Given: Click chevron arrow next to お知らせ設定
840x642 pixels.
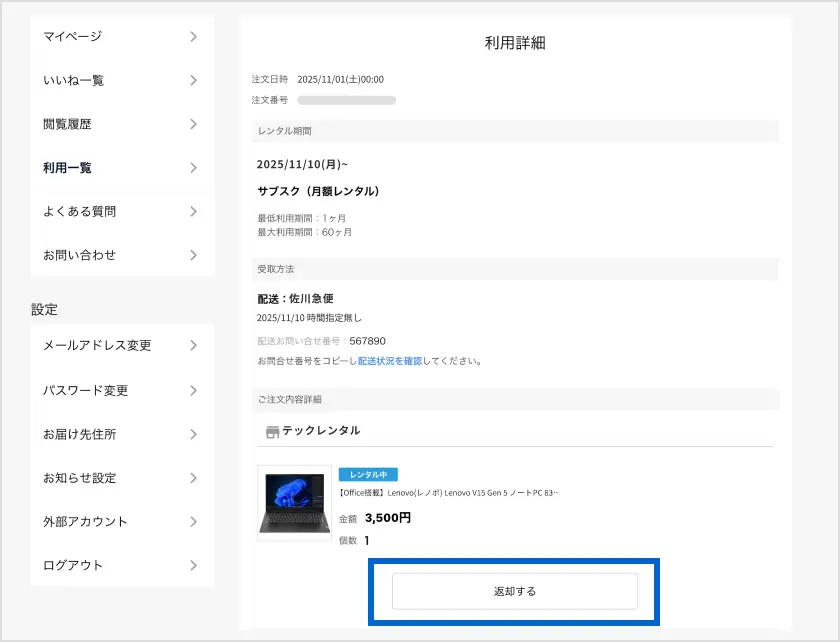Looking at the screenshot, I should 193,478.
